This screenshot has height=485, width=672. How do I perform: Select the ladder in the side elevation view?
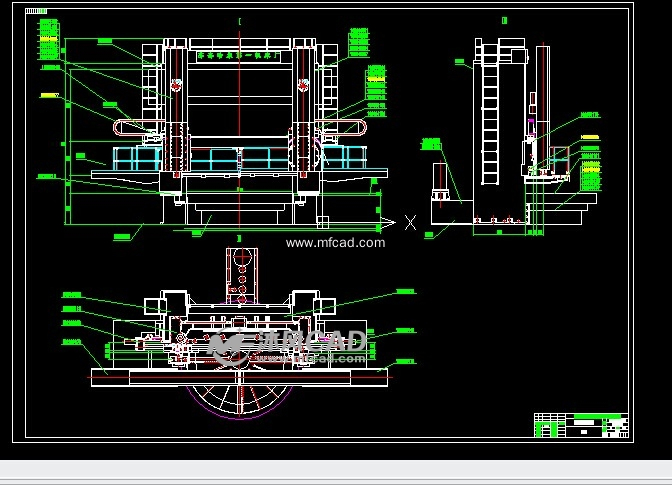tap(490, 115)
